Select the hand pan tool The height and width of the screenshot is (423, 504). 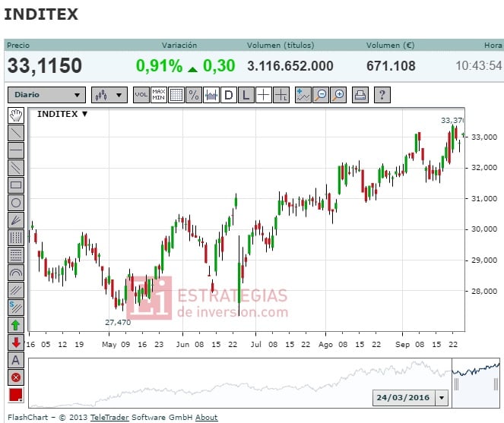(16, 115)
